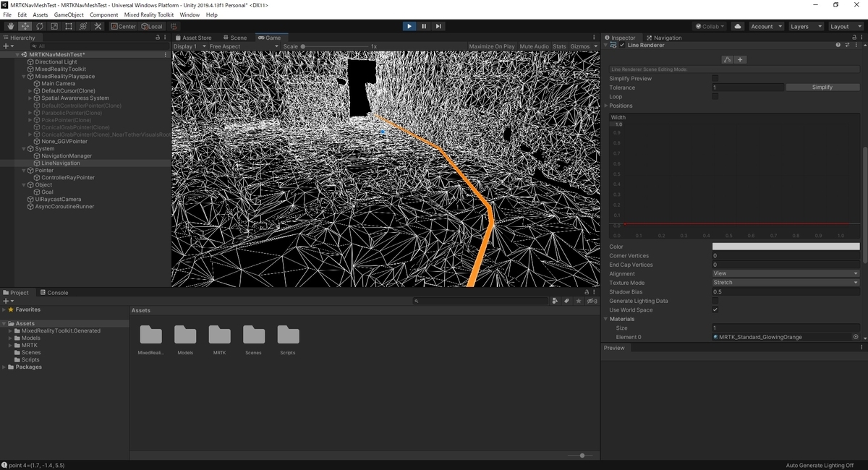
Task: Open Line Renderer component context menu
Action: [855, 45]
